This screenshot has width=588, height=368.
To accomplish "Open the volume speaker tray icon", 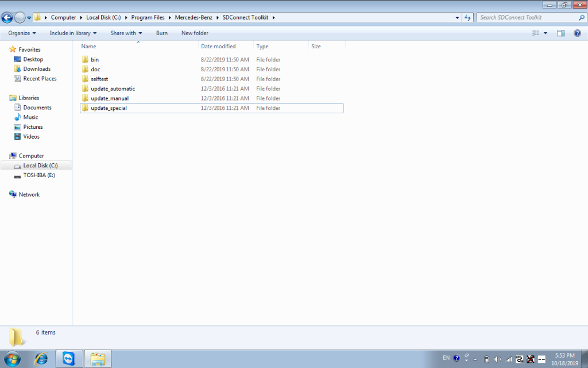I will pos(497,359).
